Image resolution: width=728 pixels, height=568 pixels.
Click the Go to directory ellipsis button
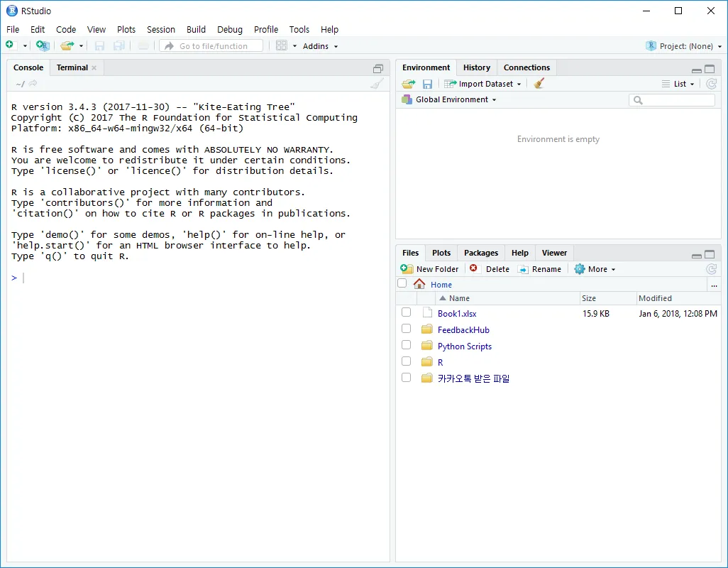pyautogui.click(x=714, y=285)
